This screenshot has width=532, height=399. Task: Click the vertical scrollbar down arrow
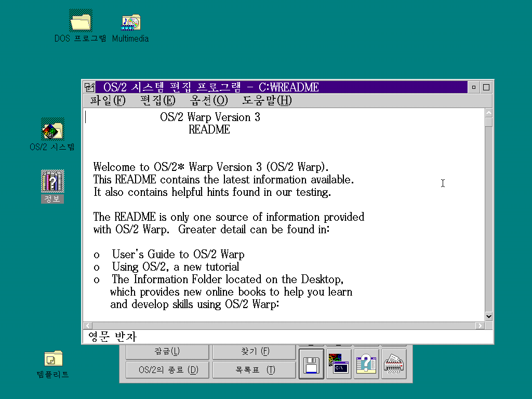[488, 316]
